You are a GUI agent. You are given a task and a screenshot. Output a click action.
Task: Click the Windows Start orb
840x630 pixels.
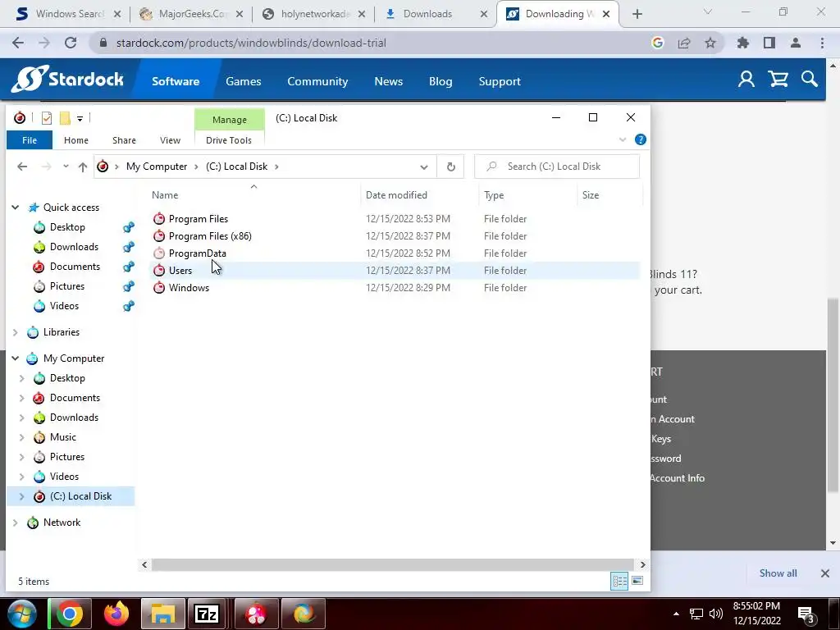click(x=21, y=614)
